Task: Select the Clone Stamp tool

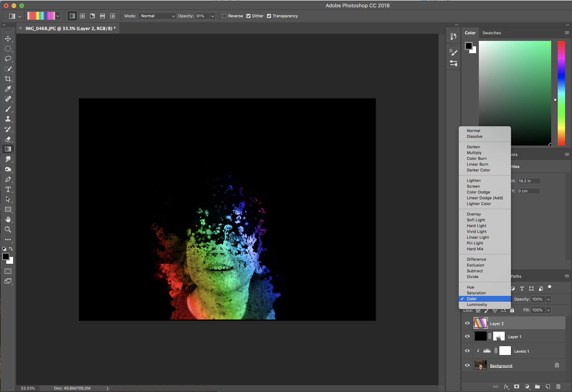Action: 8,119
